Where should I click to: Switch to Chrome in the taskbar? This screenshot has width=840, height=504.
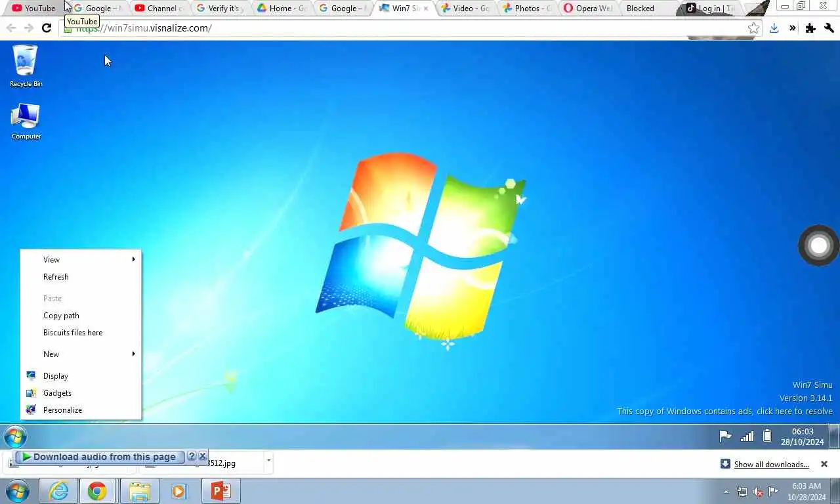[97, 491]
